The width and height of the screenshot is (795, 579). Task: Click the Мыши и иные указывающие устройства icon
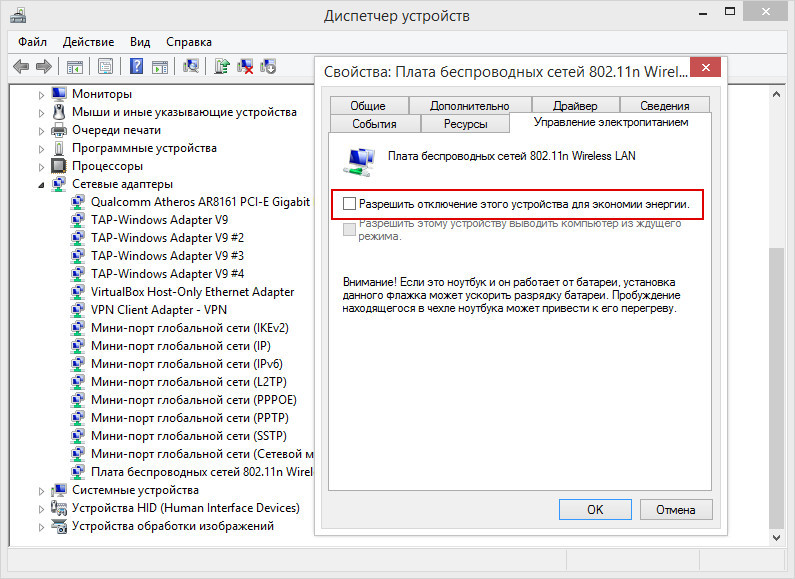tap(59, 112)
